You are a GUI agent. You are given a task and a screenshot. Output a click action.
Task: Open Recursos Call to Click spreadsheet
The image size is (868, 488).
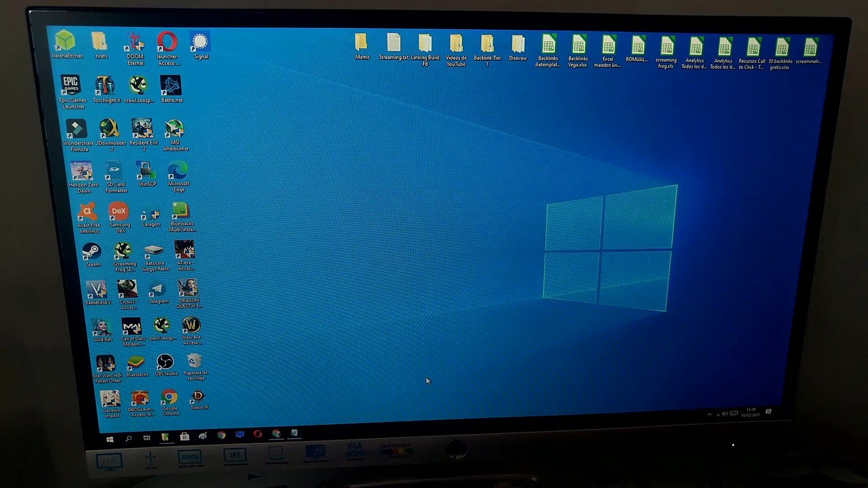tap(752, 53)
